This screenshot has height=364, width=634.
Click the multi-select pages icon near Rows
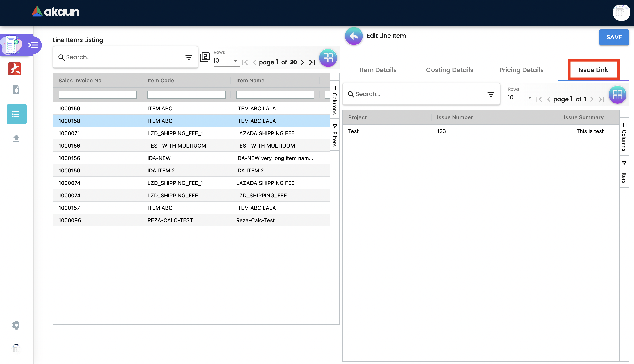205,57
